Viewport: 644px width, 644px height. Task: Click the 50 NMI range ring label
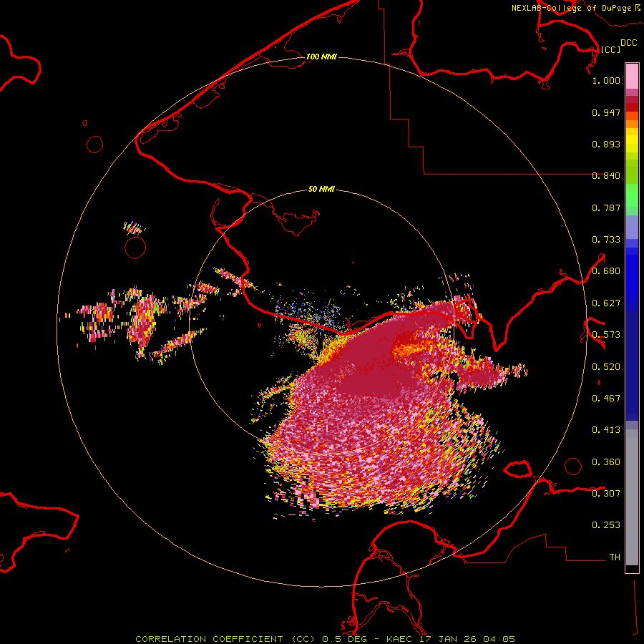(321, 190)
